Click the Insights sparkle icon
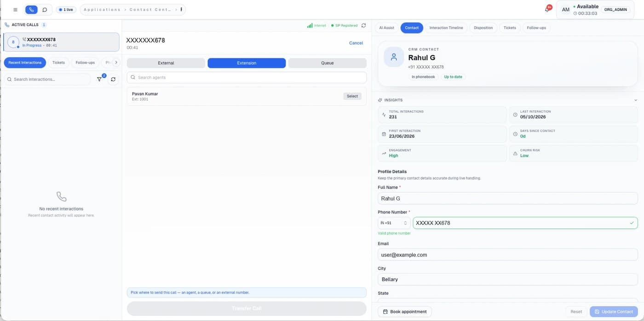This screenshot has width=644, height=321. click(380, 100)
